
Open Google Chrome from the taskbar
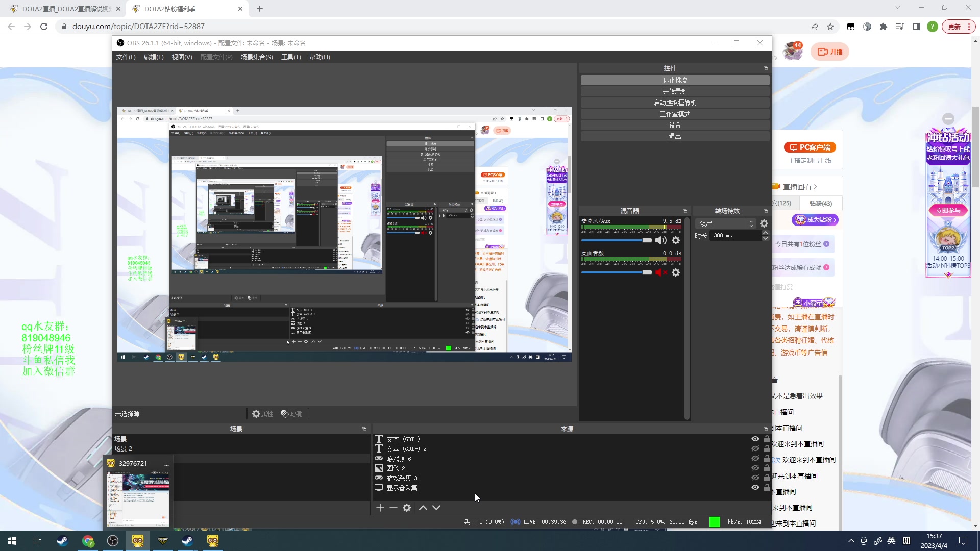point(88,541)
